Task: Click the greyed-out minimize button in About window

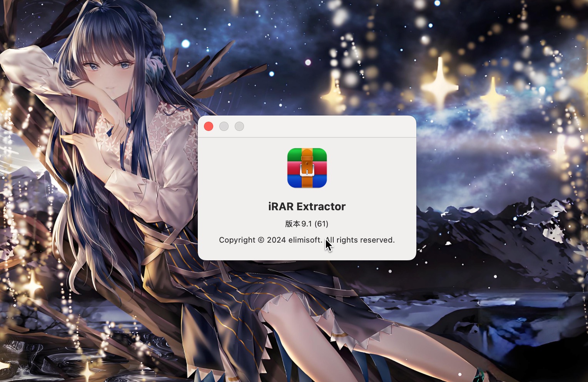Action: [x=224, y=126]
